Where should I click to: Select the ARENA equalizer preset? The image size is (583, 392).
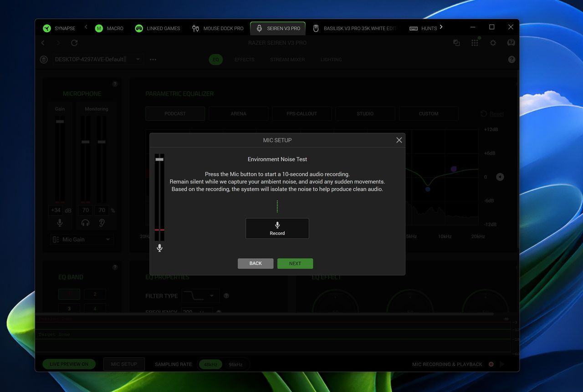tap(238, 114)
